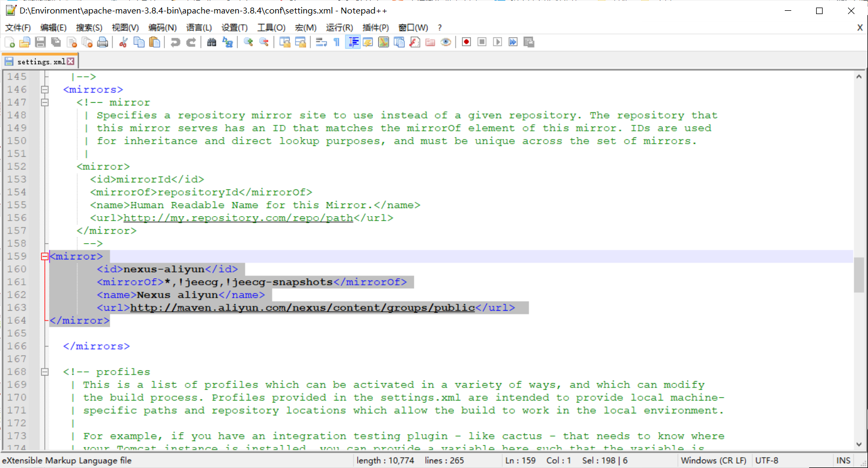Image resolution: width=868 pixels, height=468 pixels.
Task: Click the Open file folder icon
Action: [x=25, y=42]
